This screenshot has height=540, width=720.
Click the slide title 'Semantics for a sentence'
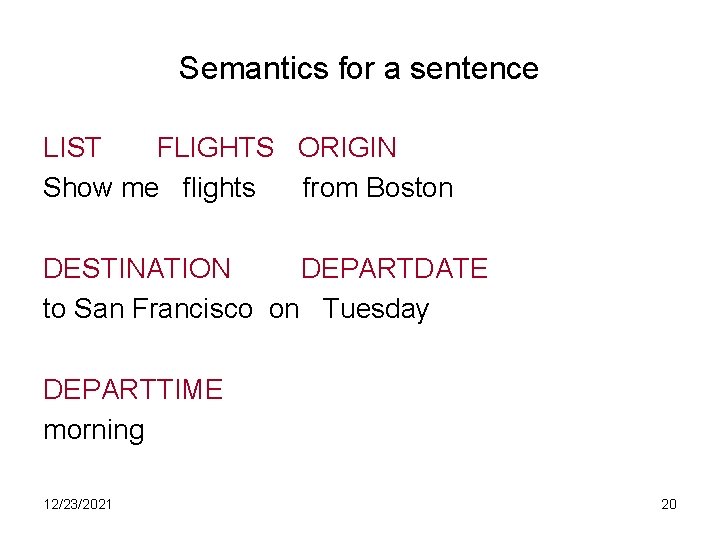click(358, 69)
